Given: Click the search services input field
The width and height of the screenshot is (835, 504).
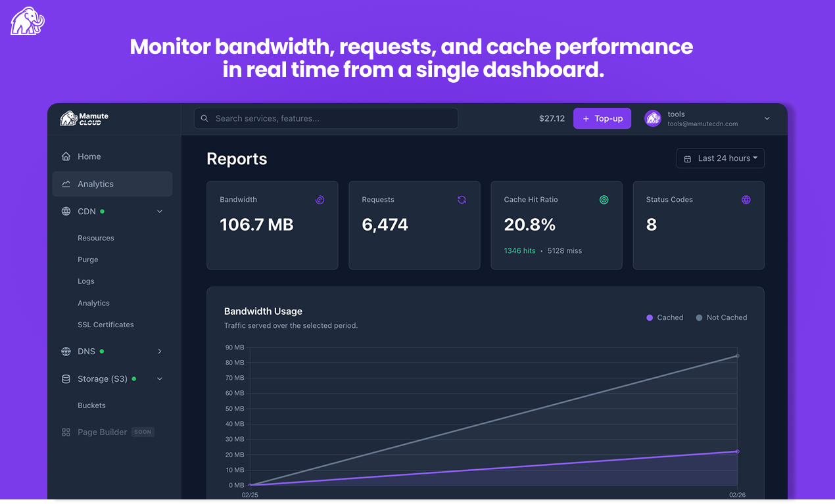Looking at the screenshot, I should tap(326, 118).
